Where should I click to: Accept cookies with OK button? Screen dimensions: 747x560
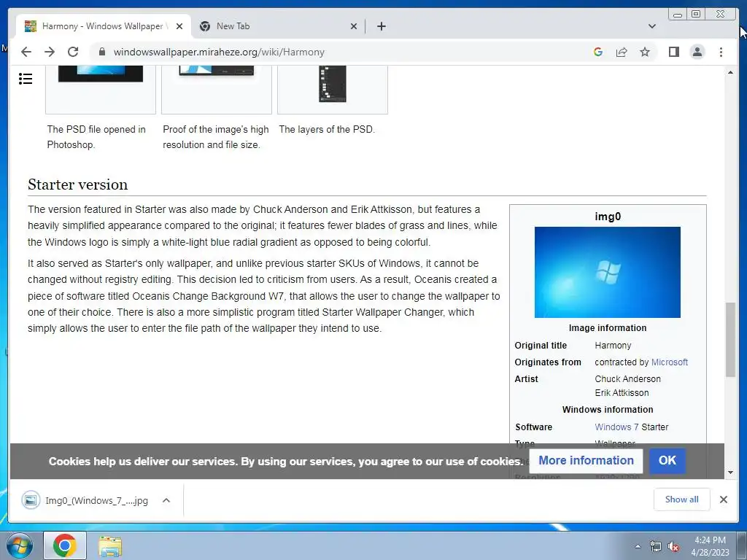[x=667, y=461]
